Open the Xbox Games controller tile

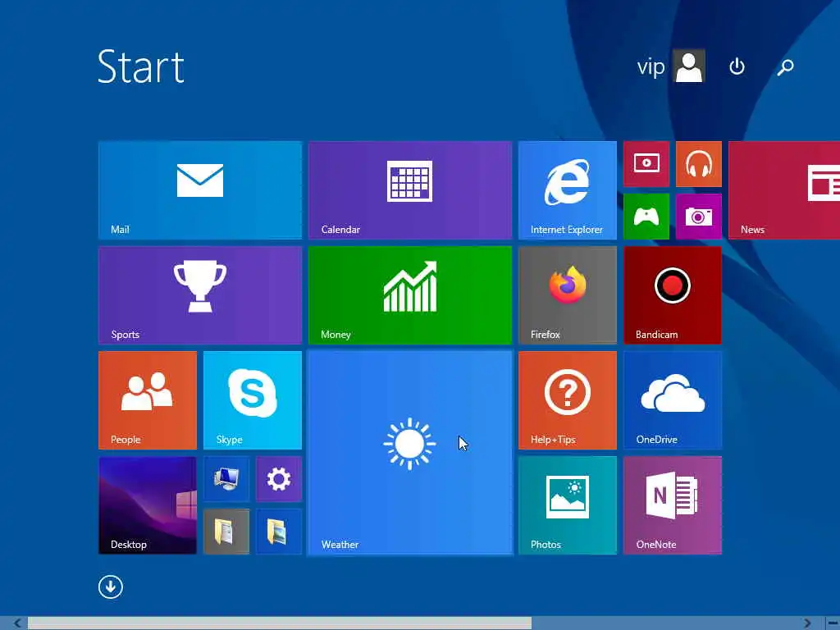point(646,217)
